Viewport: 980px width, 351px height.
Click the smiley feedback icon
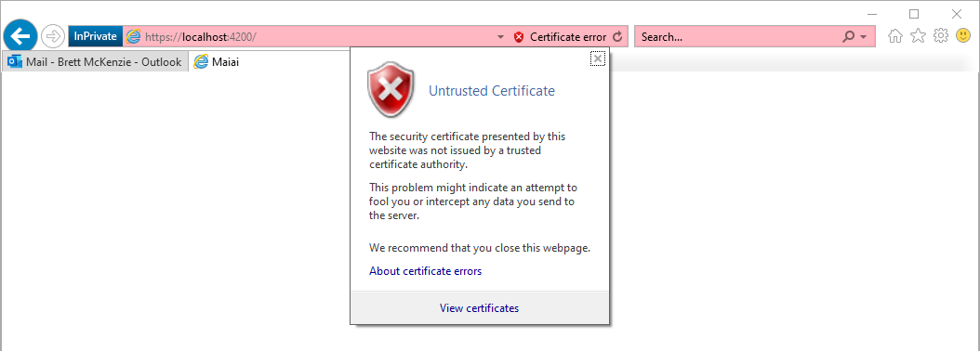pos(964,36)
